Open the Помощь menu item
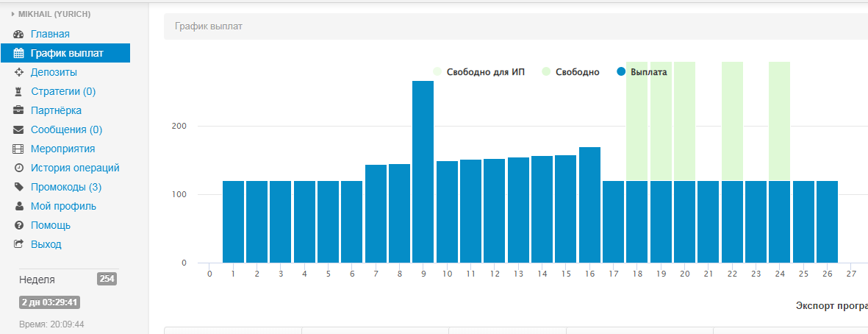 tap(50, 225)
